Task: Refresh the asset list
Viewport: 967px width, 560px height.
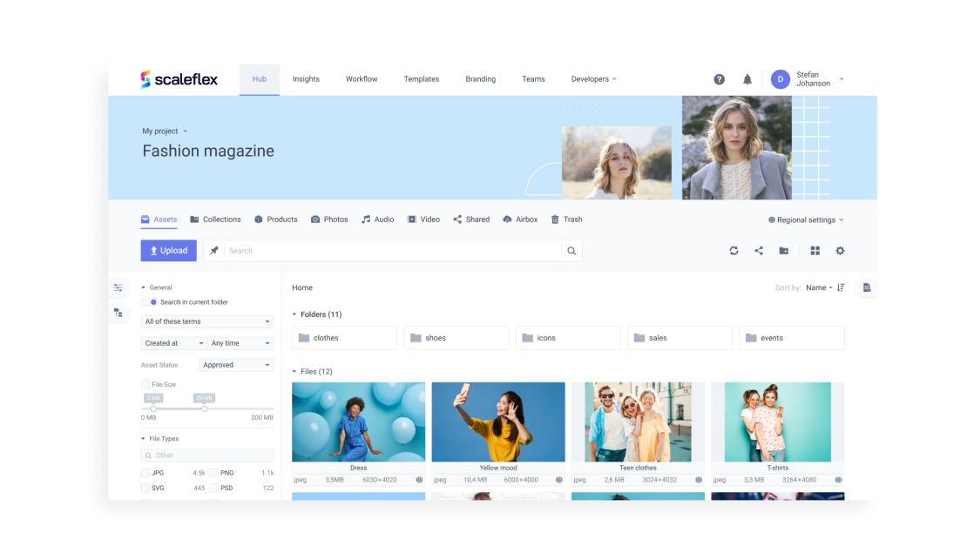Action: (733, 250)
